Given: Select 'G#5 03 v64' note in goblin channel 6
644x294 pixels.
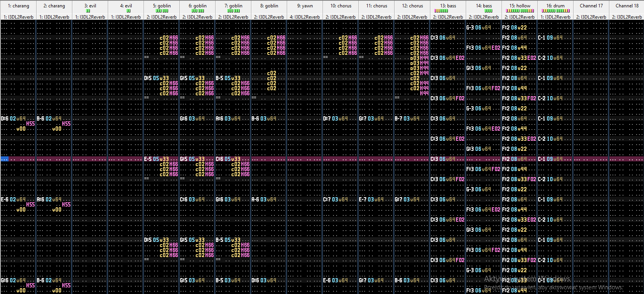Looking at the screenshot, I should click(192, 280).
